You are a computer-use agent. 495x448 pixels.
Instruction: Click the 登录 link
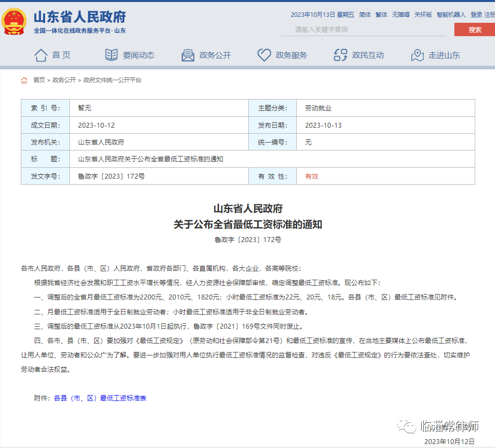(476, 14)
